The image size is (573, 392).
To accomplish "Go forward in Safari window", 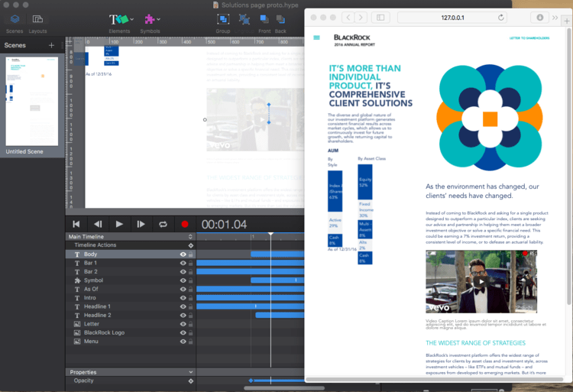I will click(361, 18).
